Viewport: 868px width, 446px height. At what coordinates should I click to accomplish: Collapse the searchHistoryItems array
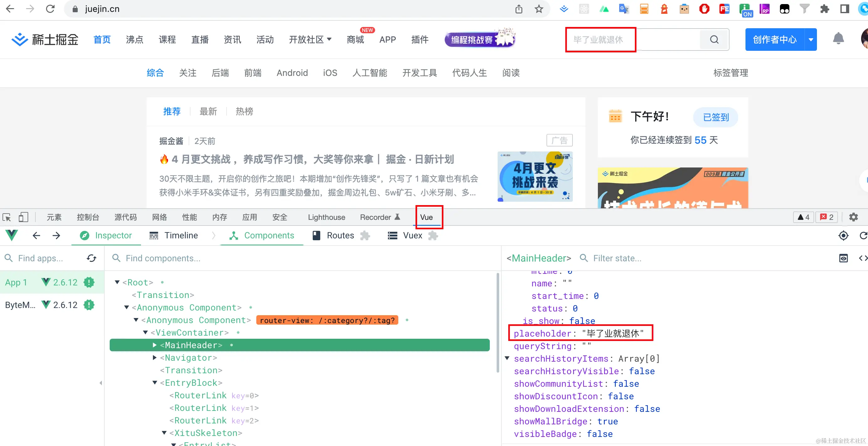[x=507, y=358]
